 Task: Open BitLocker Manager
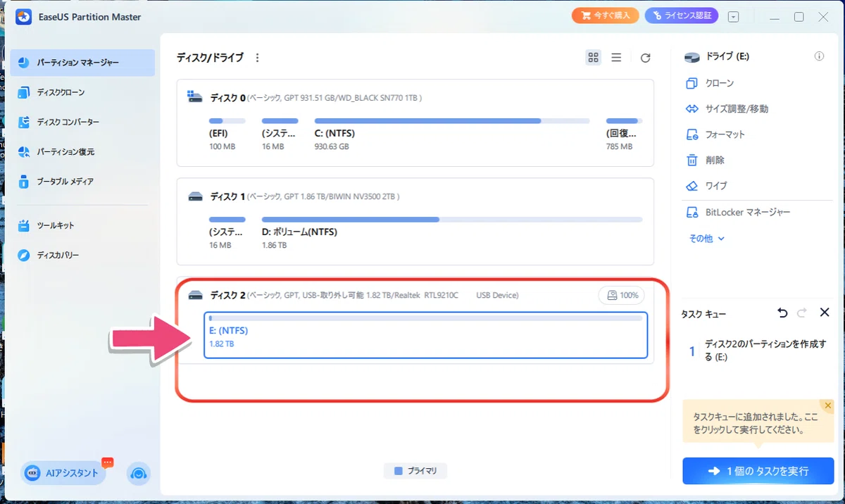pyautogui.click(x=738, y=212)
